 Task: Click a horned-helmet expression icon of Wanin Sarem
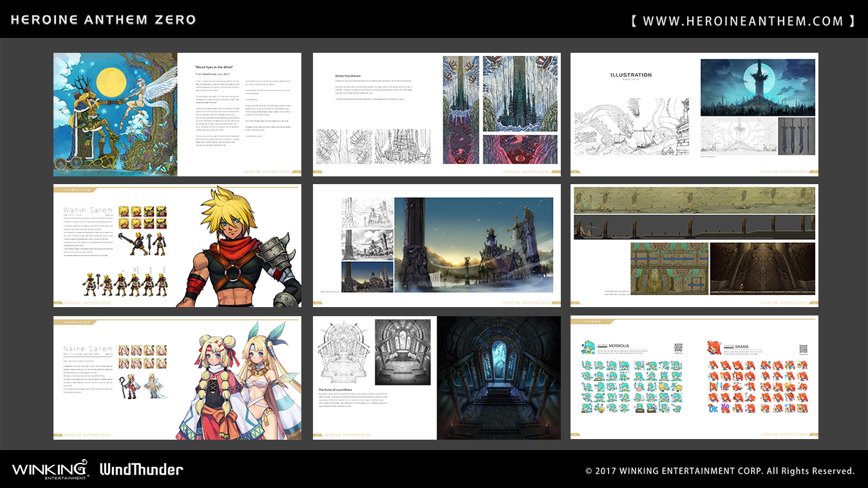coord(148,211)
